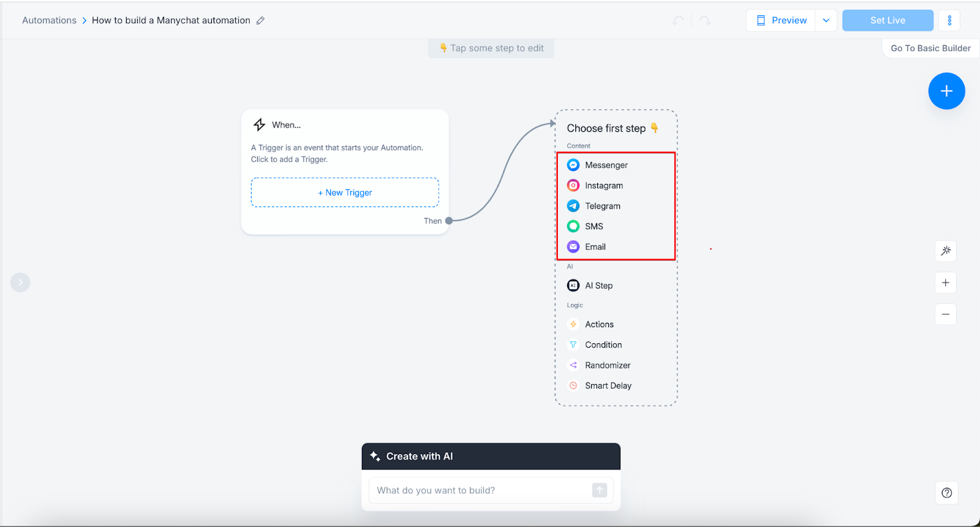Click the undo arrow icon
This screenshot has width=980, height=527.
(x=678, y=20)
